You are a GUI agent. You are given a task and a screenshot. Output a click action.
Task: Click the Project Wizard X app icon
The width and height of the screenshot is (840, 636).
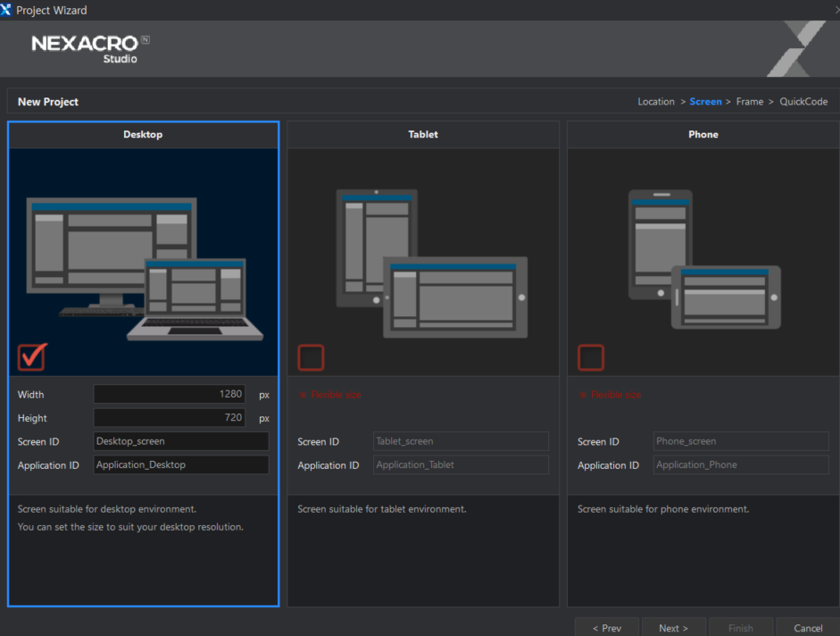pyautogui.click(x=5, y=10)
